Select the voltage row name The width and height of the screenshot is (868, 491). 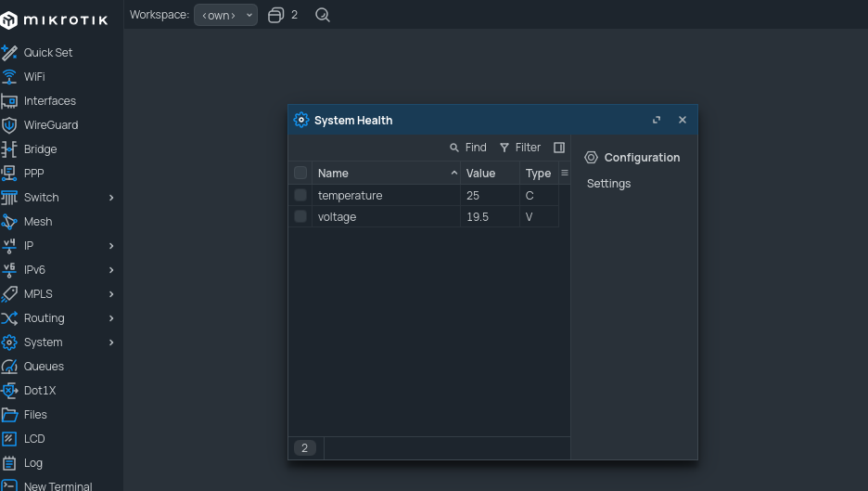point(338,216)
